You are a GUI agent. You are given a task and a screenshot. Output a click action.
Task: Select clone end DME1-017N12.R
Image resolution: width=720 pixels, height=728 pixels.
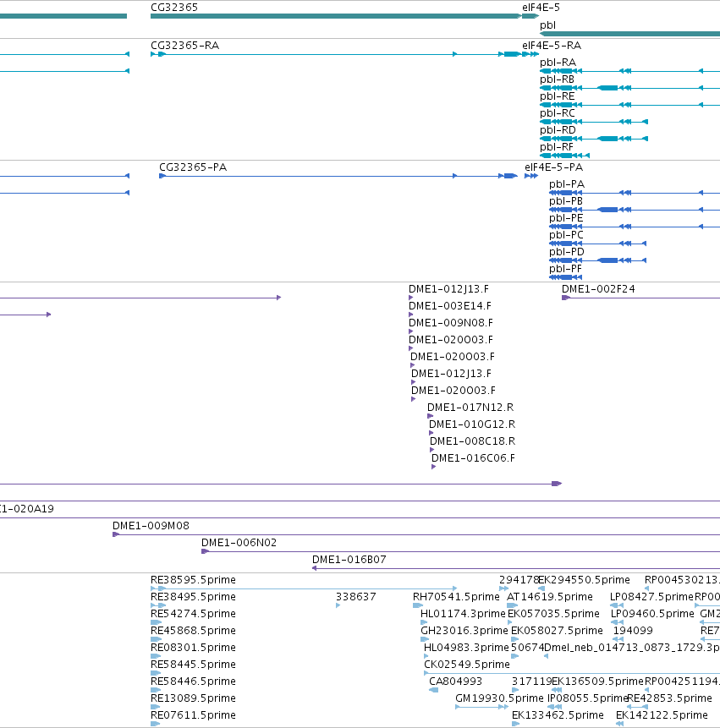click(470, 408)
